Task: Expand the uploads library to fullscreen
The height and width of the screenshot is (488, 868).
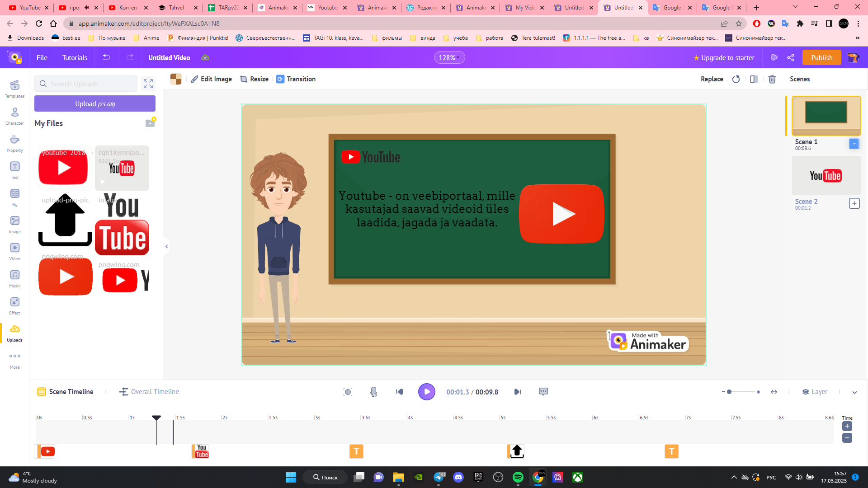Action: (148, 84)
